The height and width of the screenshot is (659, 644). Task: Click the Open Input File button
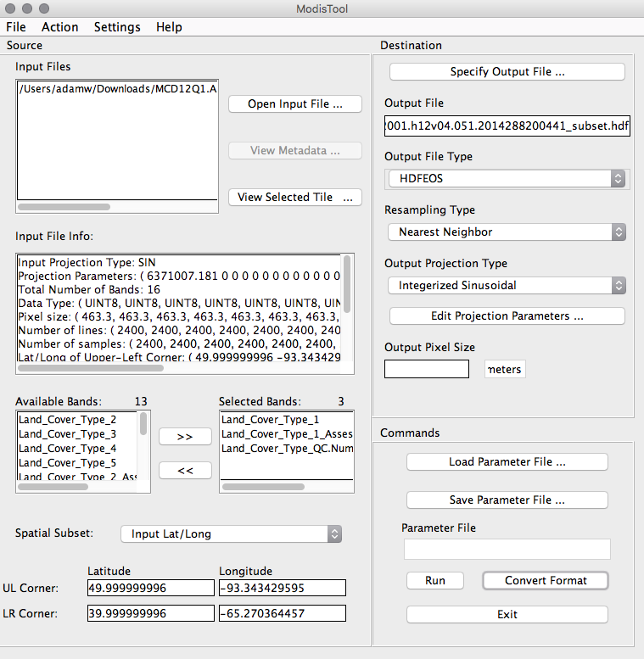[294, 104]
